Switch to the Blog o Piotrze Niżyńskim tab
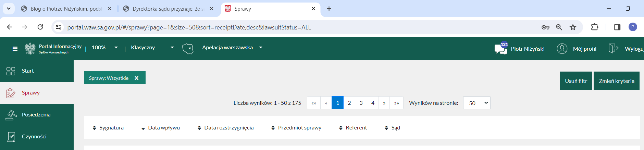 pos(65,9)
